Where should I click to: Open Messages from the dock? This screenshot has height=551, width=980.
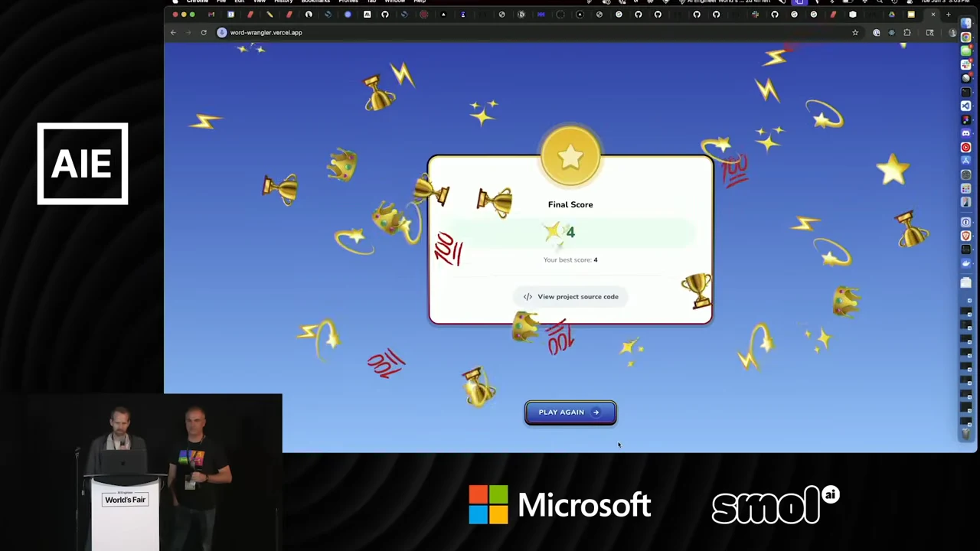[x=966, y=51]
